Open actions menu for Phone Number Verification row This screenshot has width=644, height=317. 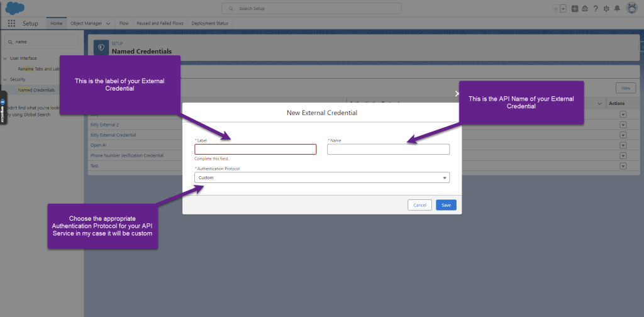pos(623,155)
